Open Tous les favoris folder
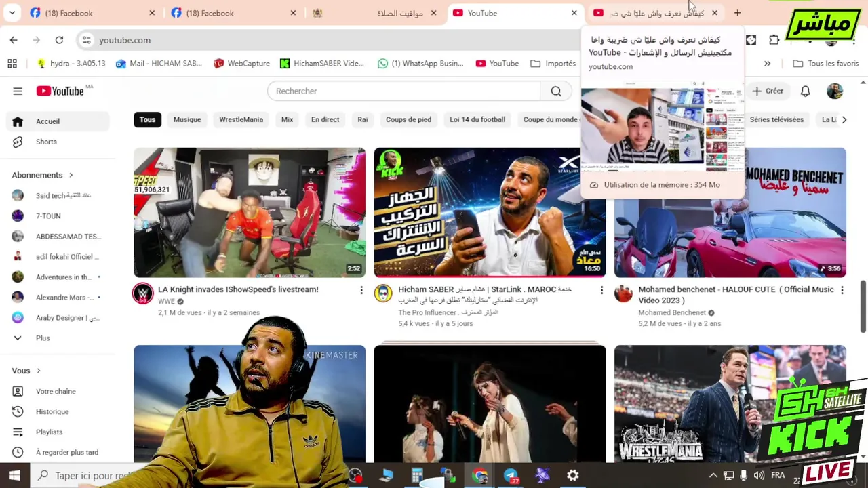The image size is (868, 488). click(826, 63)
